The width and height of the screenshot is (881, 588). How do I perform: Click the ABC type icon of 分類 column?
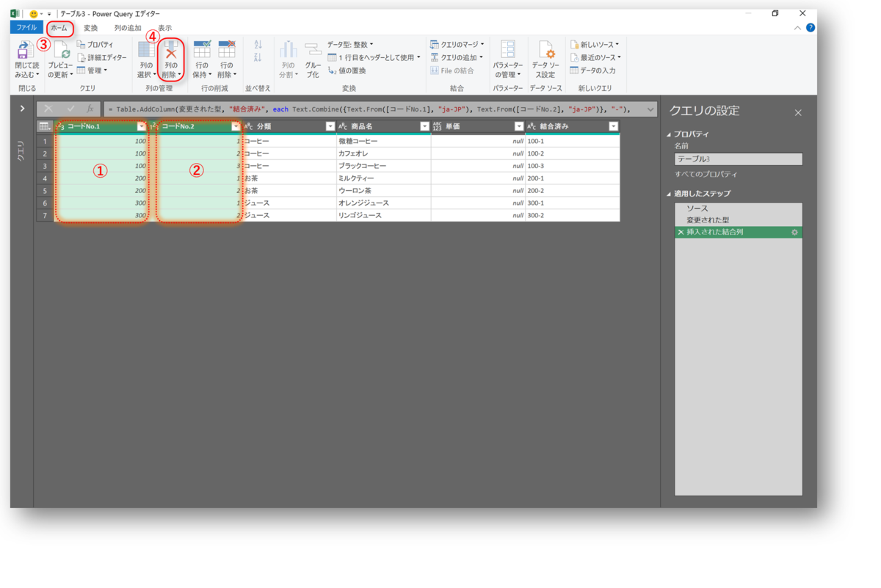(x=248, y=126)
